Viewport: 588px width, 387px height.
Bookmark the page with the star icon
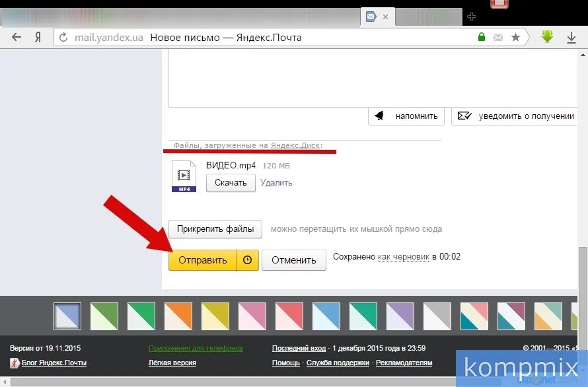515,37
